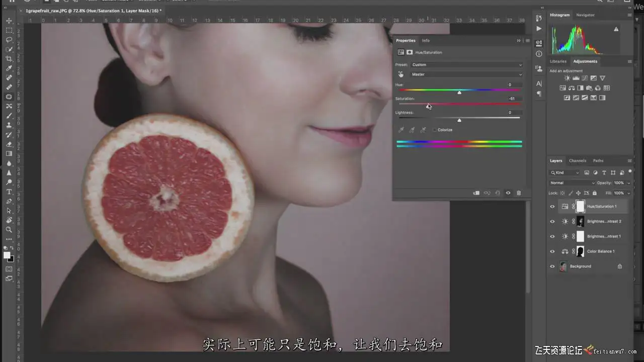Clip adjustment to layer in Properties
This screenshot has height=362, width=644.
click(476, 193)
